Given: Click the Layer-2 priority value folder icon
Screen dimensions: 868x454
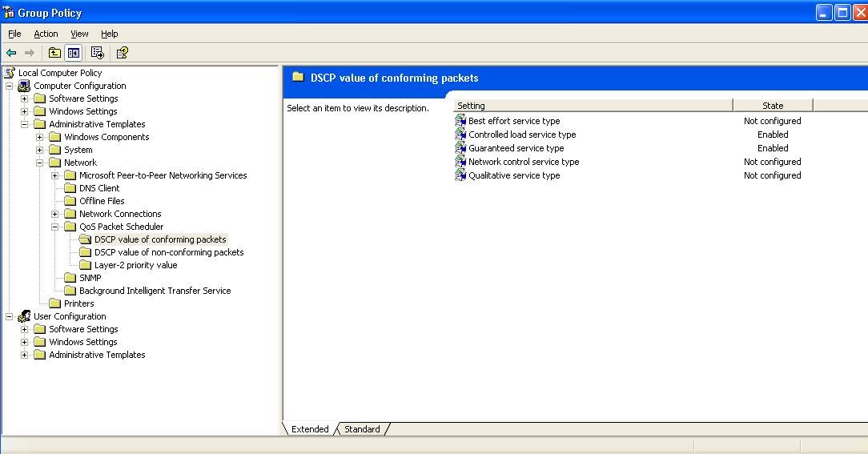Looking at the screenshot, I should 85,265.
